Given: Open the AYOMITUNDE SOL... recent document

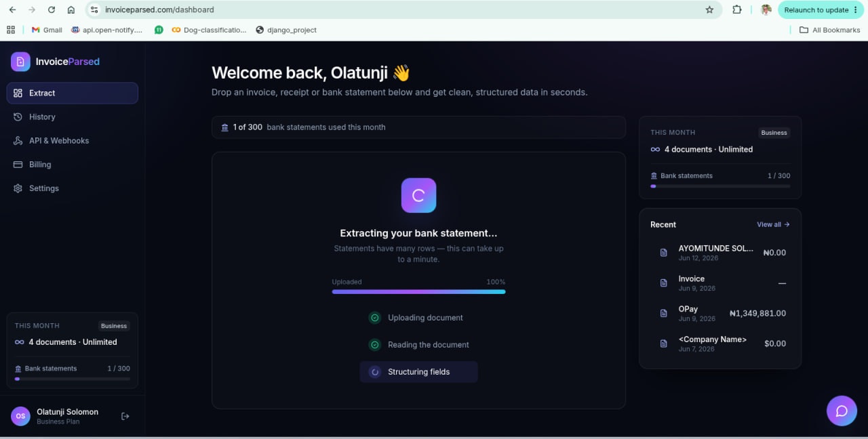Looking at the screenshot, I should [x=720, y=252].
